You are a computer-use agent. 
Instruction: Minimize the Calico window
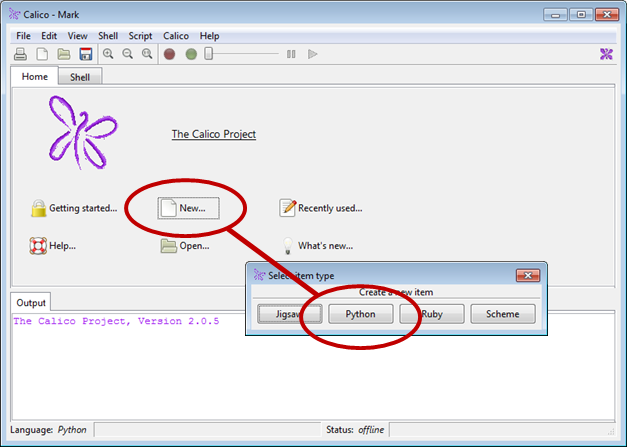[555, 15]
